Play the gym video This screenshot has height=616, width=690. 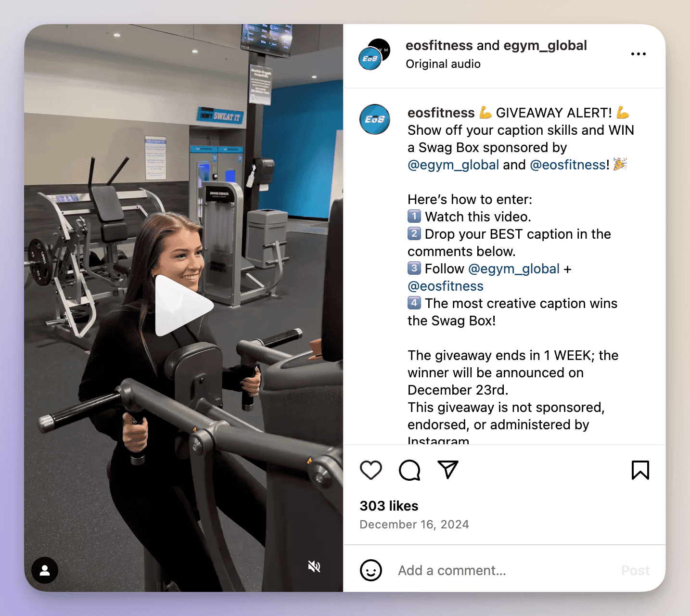[184, 306]
